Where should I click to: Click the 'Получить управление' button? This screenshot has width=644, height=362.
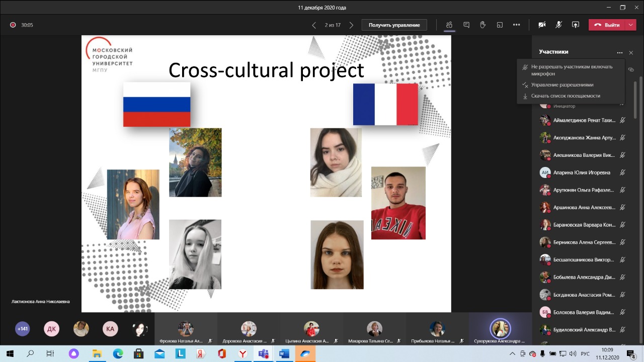coord(394,25)
